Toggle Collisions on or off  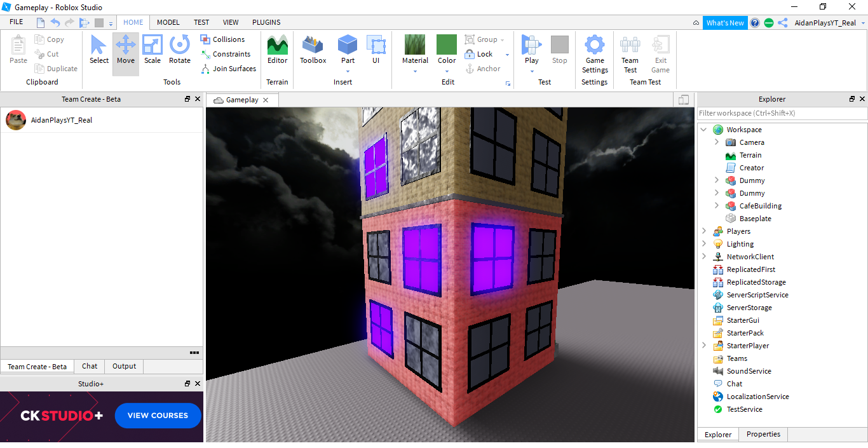coord(222,39)
